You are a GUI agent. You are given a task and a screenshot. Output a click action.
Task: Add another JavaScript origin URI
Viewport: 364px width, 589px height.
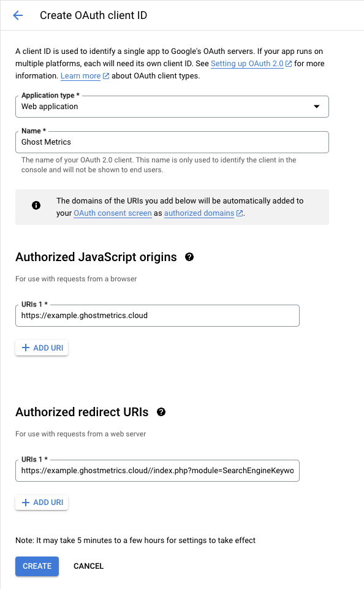coord(41,348)
